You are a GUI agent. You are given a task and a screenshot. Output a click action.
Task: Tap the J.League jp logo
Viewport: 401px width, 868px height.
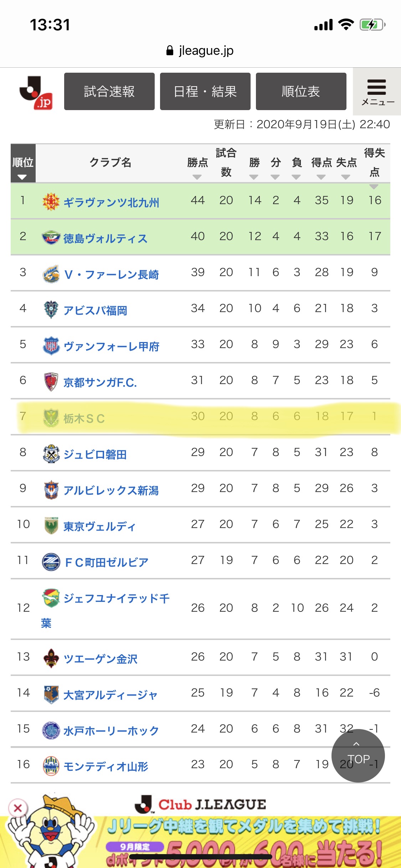click(36, 93)
